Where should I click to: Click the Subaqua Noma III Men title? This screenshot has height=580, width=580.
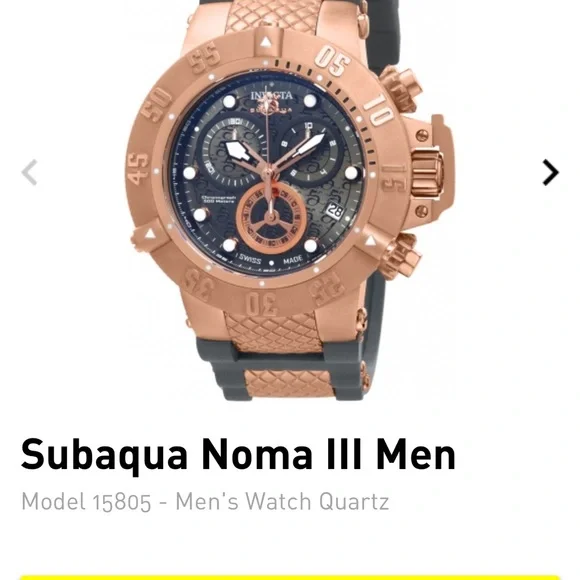[238, 454]
